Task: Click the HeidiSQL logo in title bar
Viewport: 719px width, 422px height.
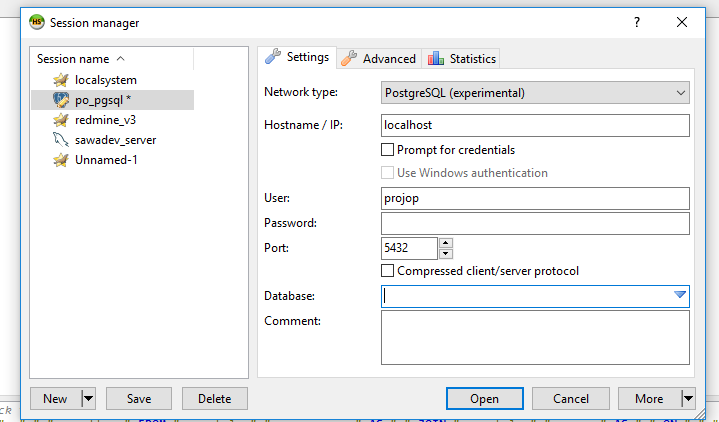Action: [37, 22]
